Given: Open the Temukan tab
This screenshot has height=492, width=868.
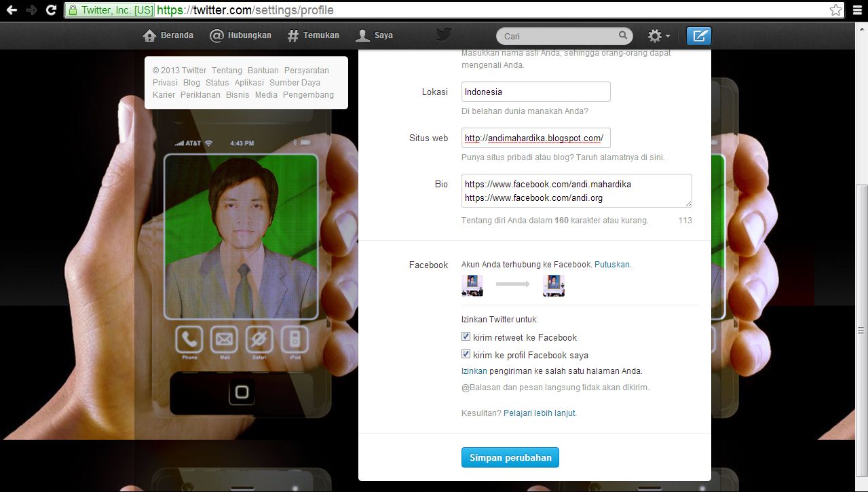Looking at the screenshot, I should (313, 35).
